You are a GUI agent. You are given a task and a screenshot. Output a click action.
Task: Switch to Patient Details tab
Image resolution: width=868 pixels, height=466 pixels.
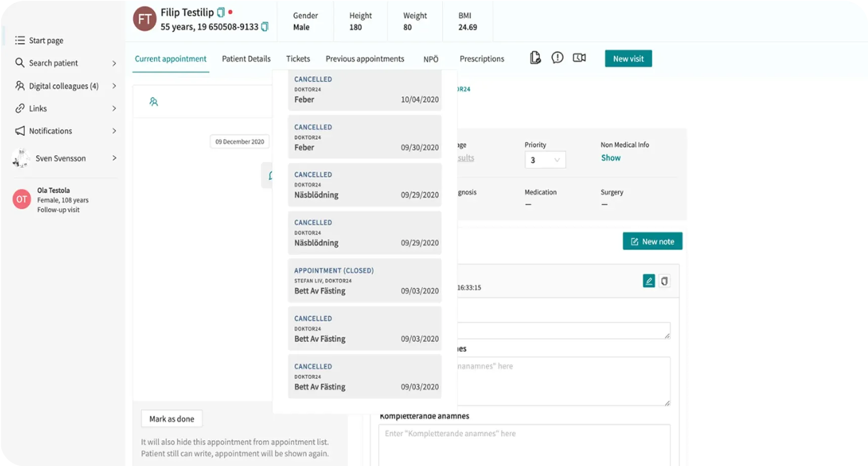(x=246, y=59)
